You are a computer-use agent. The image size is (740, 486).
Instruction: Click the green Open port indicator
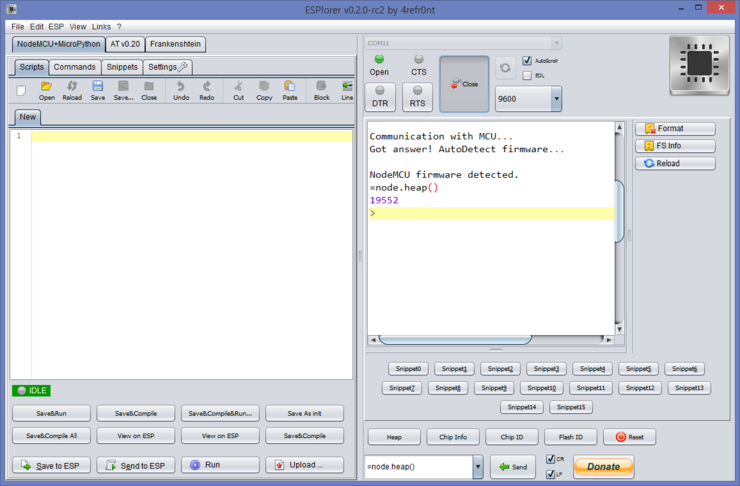pos(379,59)
